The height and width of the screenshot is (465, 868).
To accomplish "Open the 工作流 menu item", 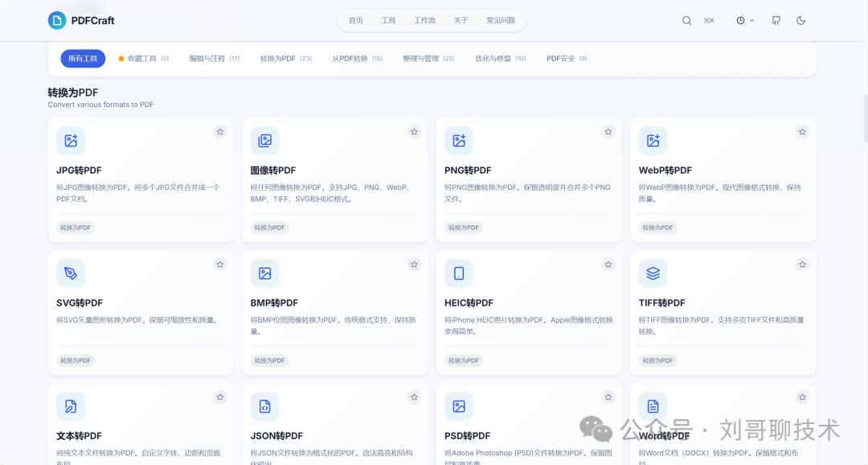I will click(425, 20).
